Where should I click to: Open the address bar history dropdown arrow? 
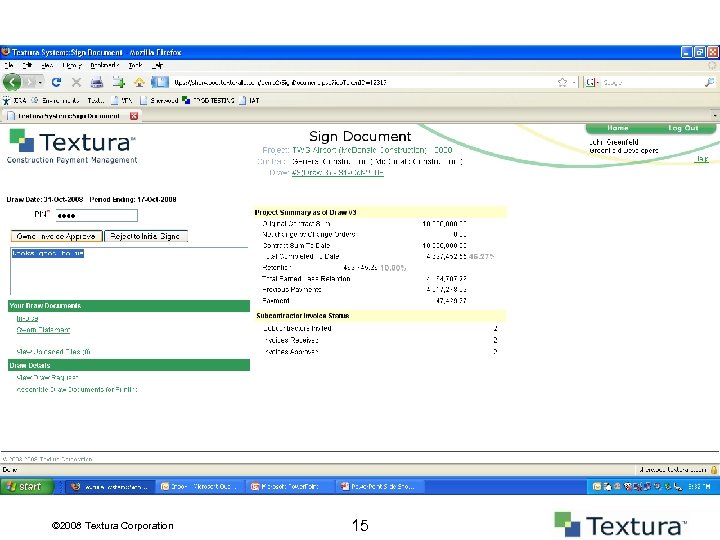(x=574, y=83)
